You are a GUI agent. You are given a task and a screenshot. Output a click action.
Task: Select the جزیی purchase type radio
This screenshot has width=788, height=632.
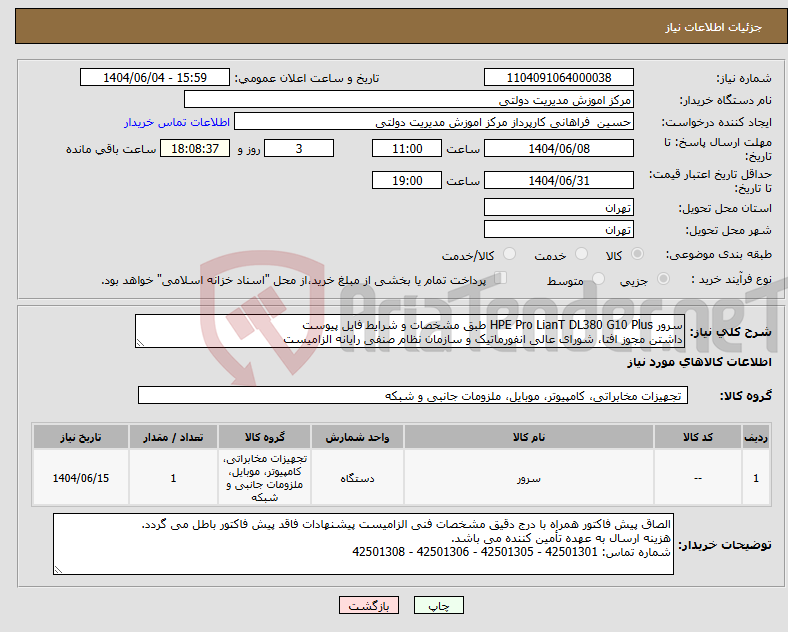click(x=663, y=279)
